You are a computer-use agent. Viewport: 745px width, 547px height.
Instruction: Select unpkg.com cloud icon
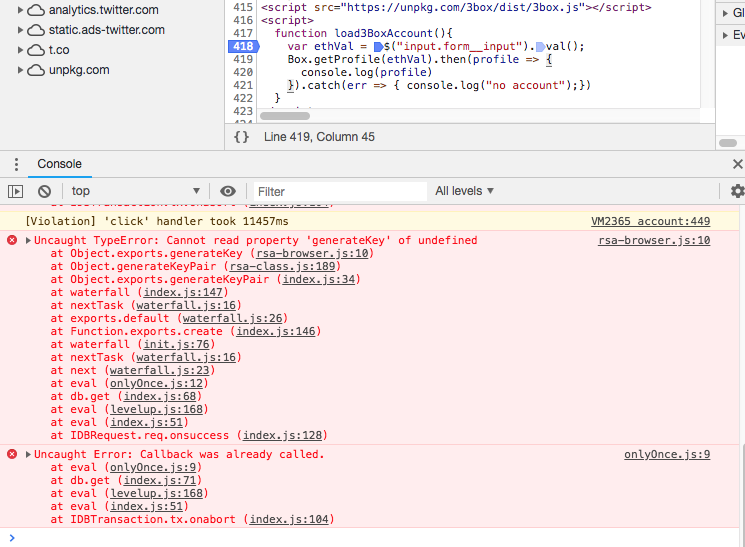pyautogui.click(x=36, y=70)
